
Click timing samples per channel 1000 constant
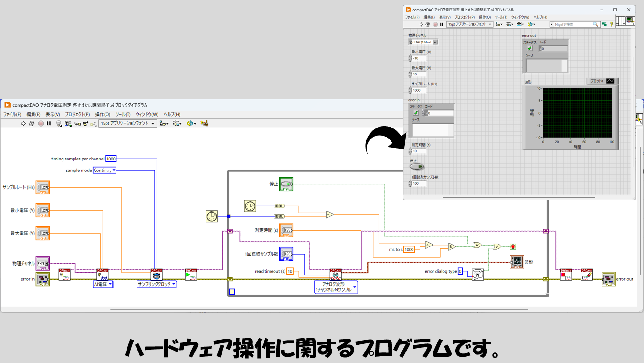[x=111, y=159]
